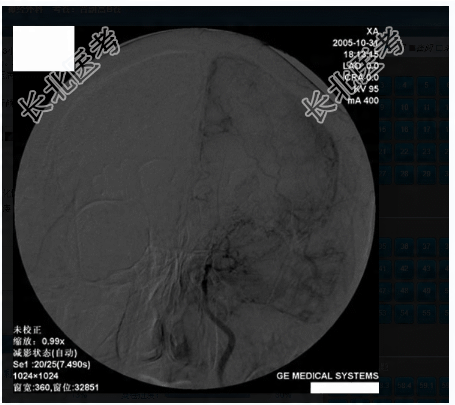Go to question 11 in grid
This screenshot has width=455, height=405.
tap(426, 107)
